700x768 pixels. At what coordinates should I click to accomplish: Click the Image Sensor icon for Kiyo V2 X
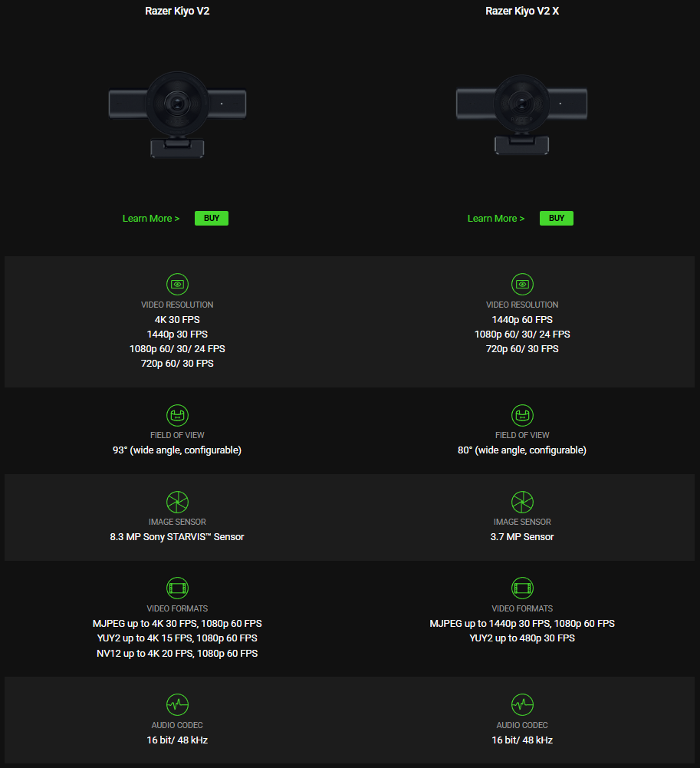coord(522,501)
